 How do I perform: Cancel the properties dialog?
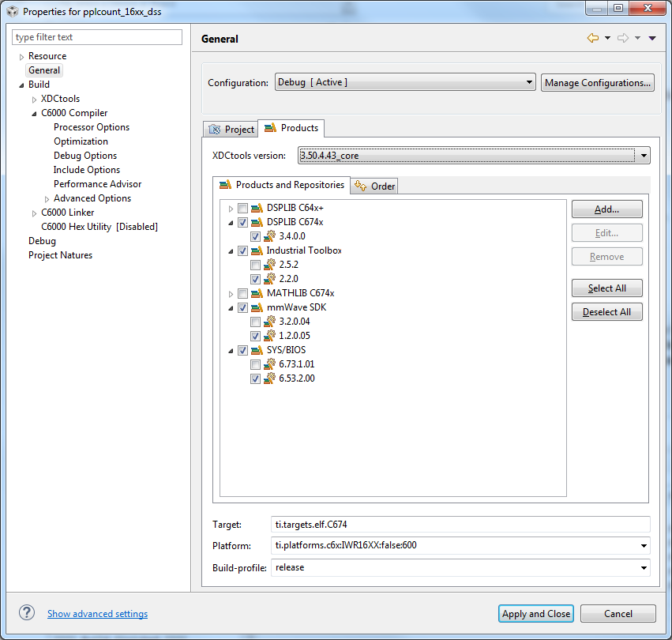tap(618, 613)
